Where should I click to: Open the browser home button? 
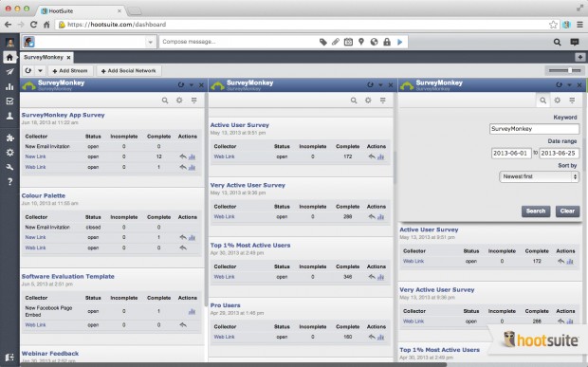[x=46, y=25]
